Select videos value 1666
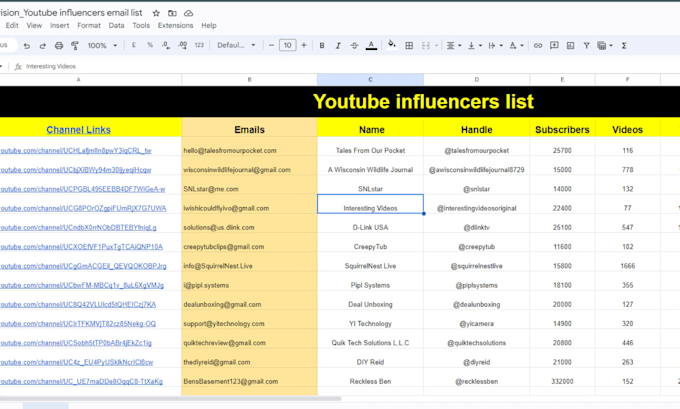Screen dimensions: 680x409 pos(628,262)
